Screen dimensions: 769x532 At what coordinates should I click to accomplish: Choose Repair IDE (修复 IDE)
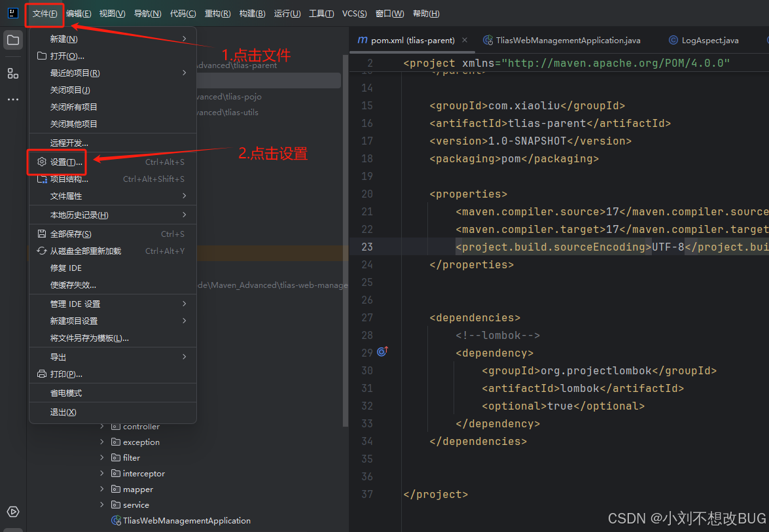113,268
